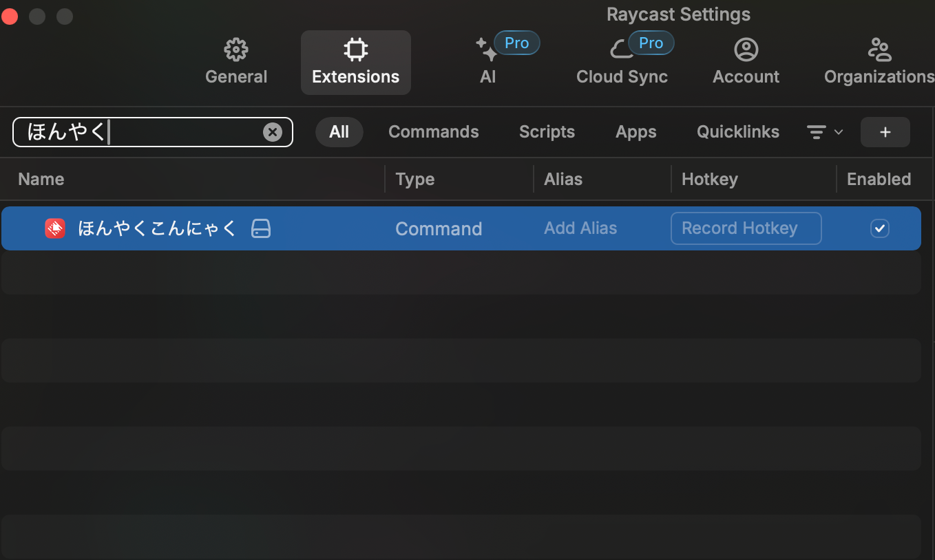
Task: Open the General settings tab
Action: click(236, 63)
